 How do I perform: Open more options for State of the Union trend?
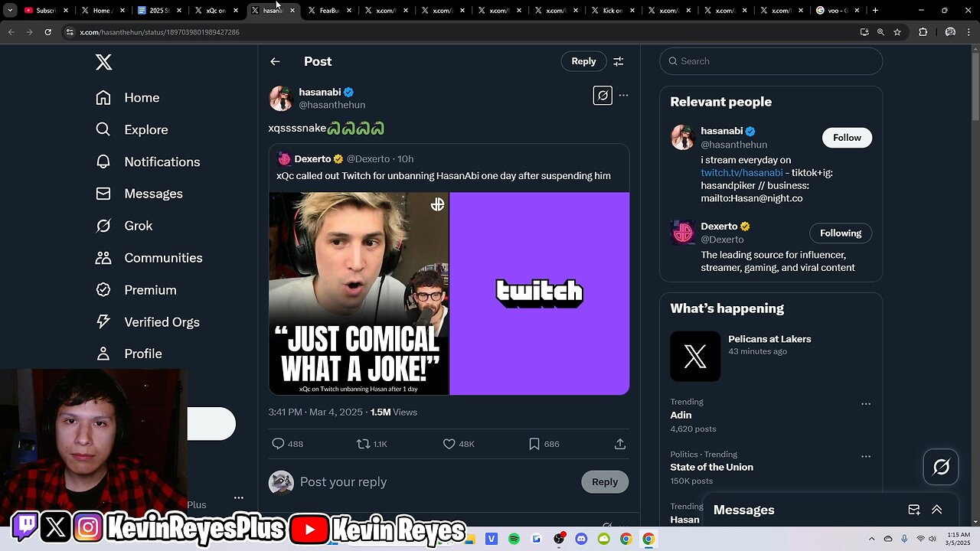point(866,457)
